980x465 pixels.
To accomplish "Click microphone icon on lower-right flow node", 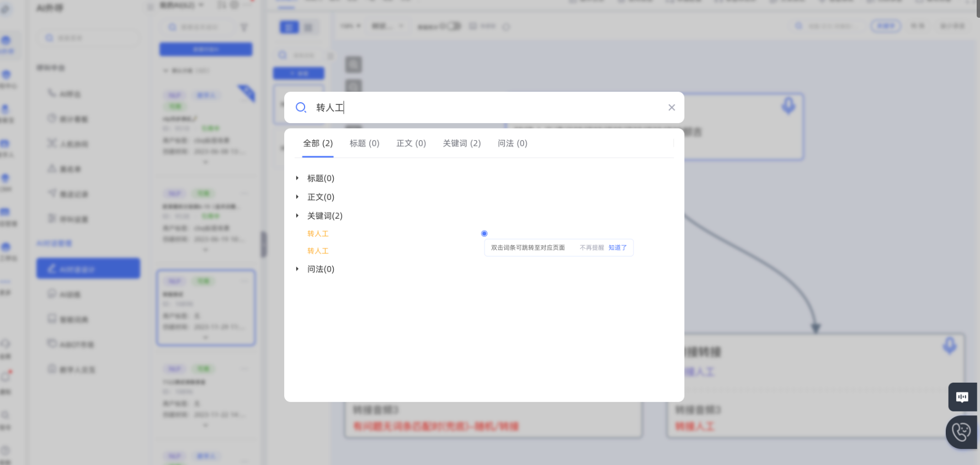I will click(x=949, y=345).
